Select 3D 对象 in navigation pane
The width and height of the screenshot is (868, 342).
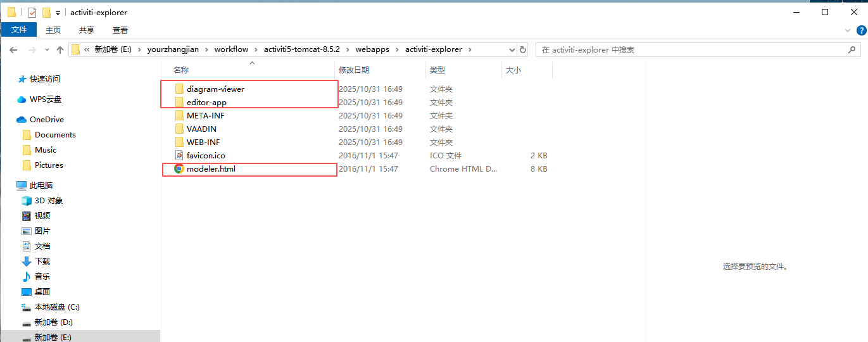click(48, 201)
